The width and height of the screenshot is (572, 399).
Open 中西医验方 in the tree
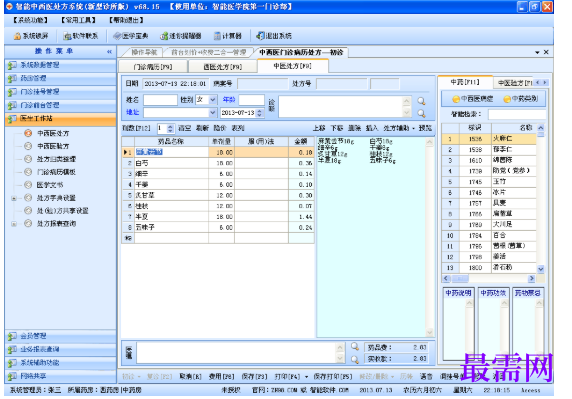[53, 146]
